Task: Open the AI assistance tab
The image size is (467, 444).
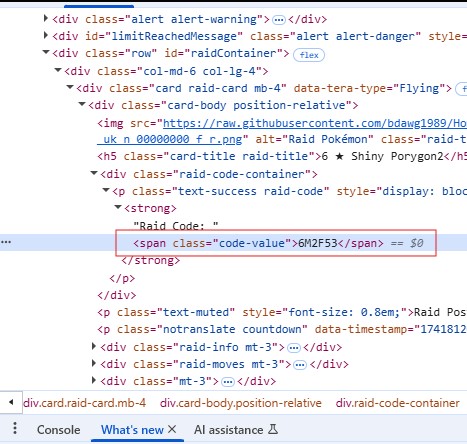Action: pos(229,430)
